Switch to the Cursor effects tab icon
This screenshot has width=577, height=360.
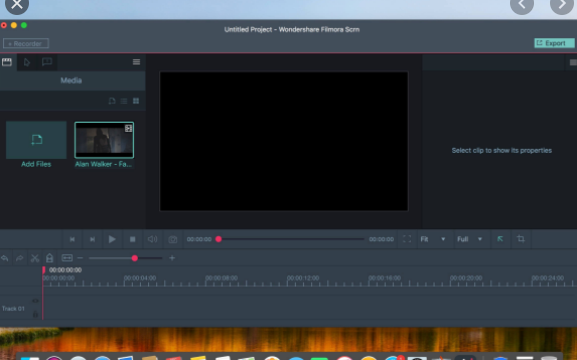tap(26, 62)
